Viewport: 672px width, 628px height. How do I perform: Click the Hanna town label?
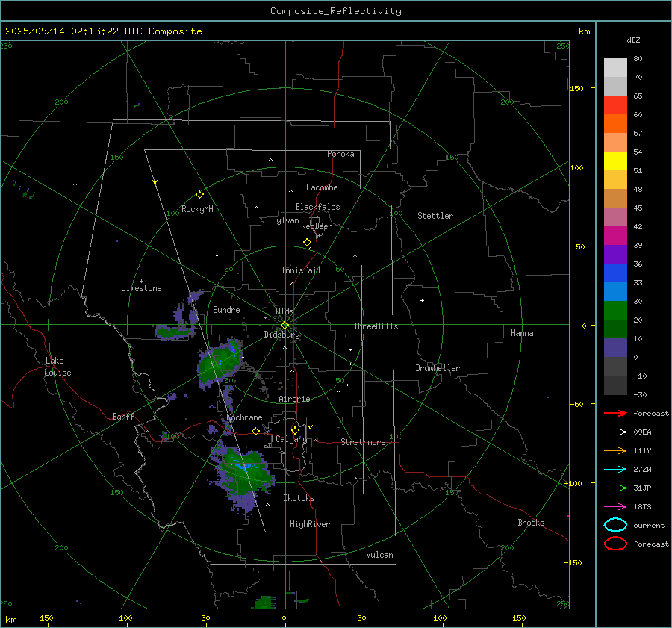click(x=522, y=333)
